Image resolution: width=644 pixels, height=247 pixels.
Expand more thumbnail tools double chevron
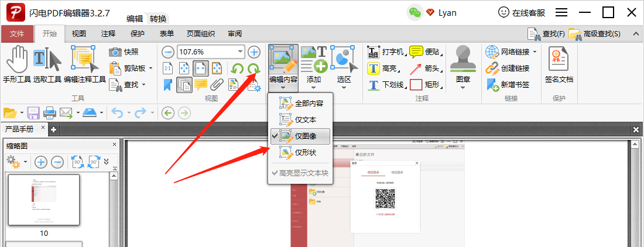tap(107, 162)
